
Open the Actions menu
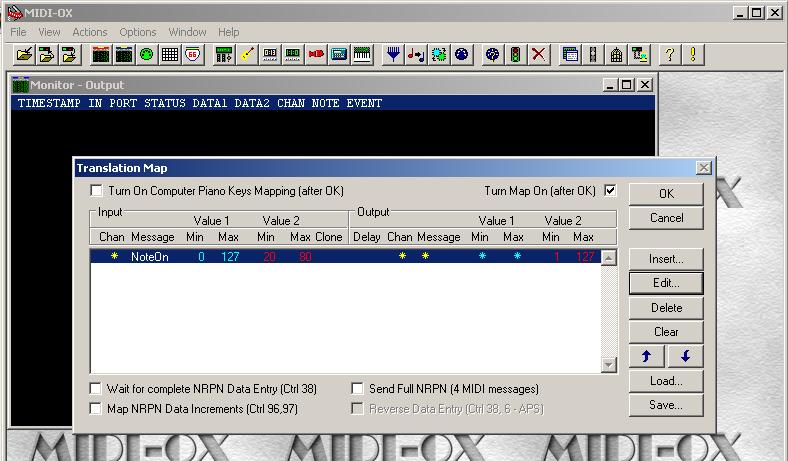point(89,32)
